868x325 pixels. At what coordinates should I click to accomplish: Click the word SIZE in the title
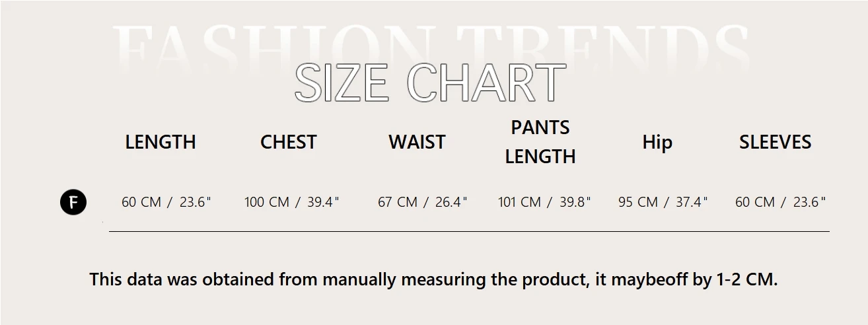(x=342, y=83)
